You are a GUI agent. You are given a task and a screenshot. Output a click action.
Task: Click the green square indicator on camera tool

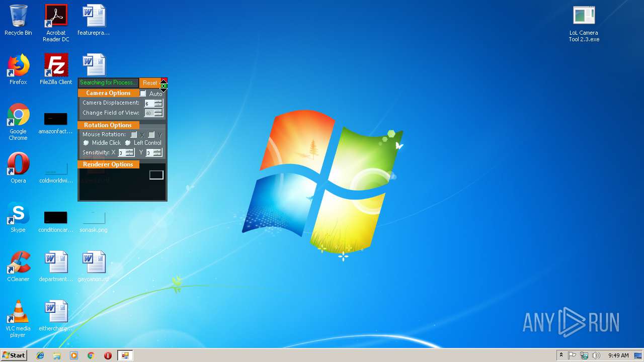pos(164,86)
